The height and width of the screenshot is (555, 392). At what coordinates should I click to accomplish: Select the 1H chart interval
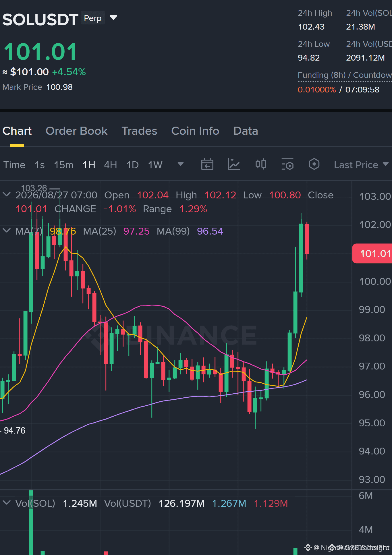click(x=89, y=165)
